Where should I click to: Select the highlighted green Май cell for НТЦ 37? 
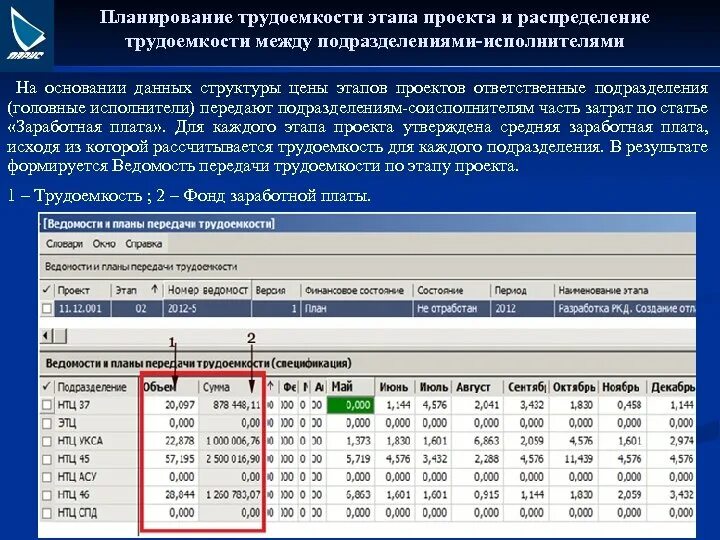351,405
